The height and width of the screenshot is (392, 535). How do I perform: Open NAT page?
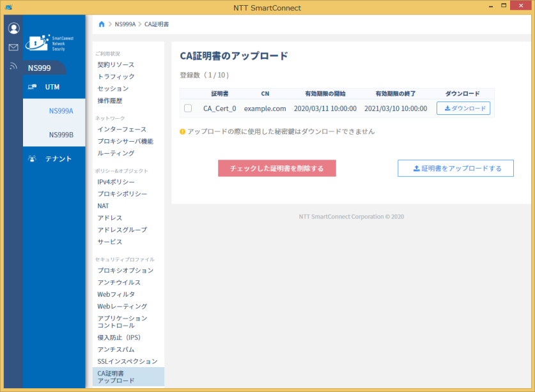pos(103,206)
